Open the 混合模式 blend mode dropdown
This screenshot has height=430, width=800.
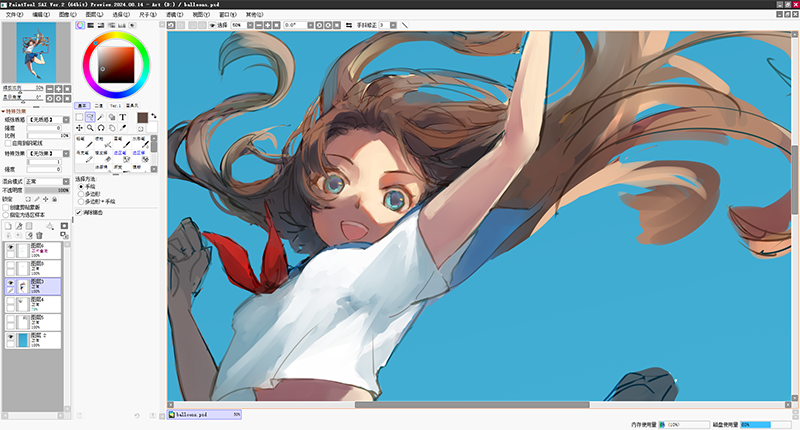[66, 182]
